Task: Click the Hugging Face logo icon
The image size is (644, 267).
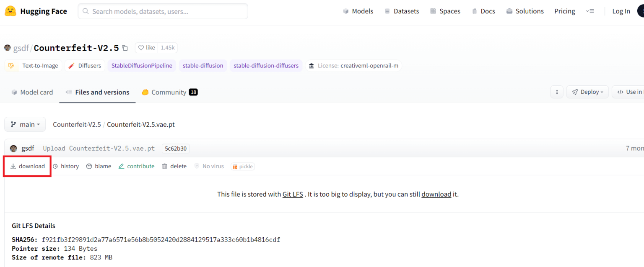Action: 10,11
